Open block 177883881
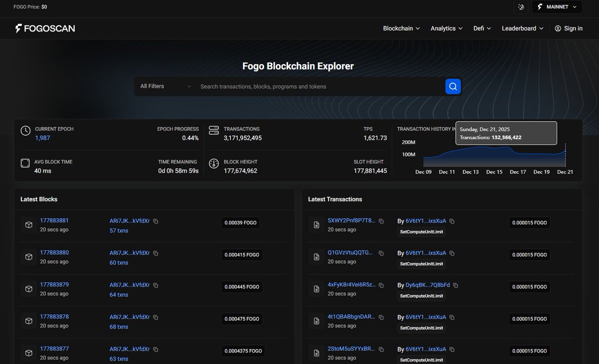Image resolution: width=599 pixels, height=364 pixels. [x=54, y=220]
